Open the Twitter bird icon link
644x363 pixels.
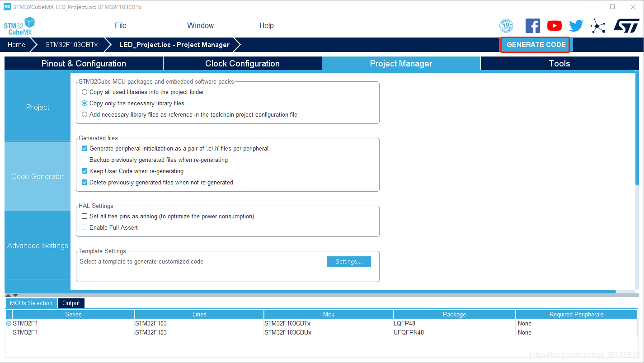pos(576,26)
